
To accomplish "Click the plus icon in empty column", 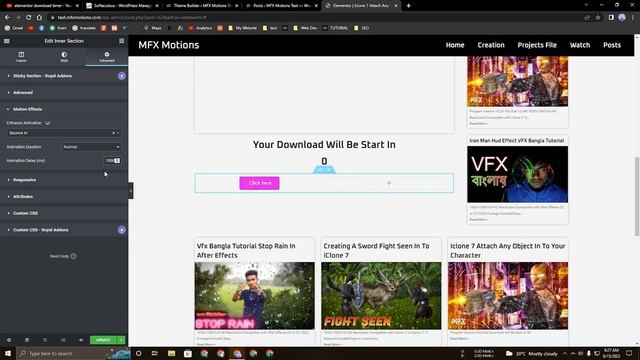I will click(x=389, y=183).
